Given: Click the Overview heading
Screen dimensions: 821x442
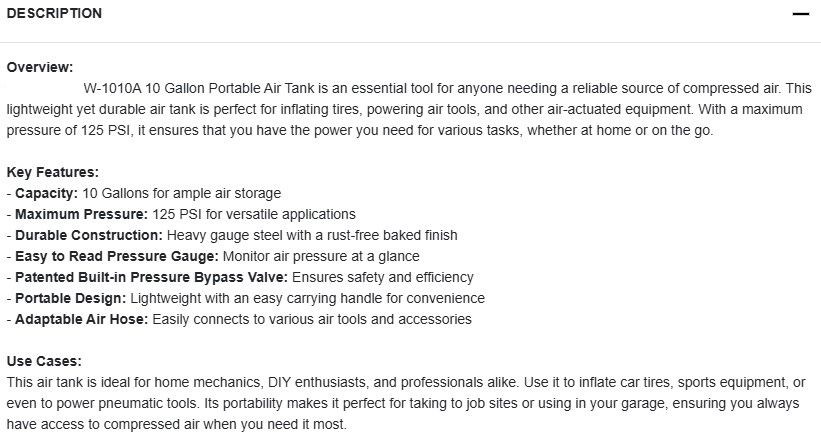Looking at the screenshot, I should pyautogui.click(x=39, y=67).
